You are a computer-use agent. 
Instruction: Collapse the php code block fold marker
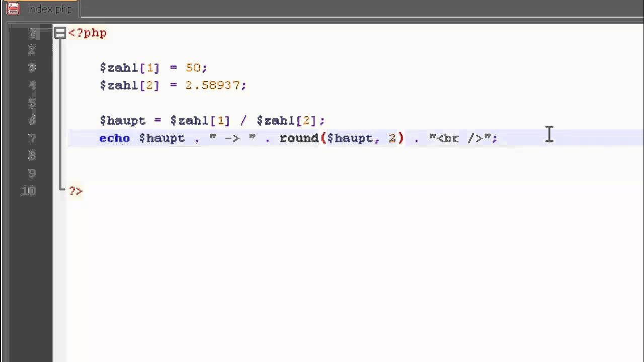[x=60, y=33]
